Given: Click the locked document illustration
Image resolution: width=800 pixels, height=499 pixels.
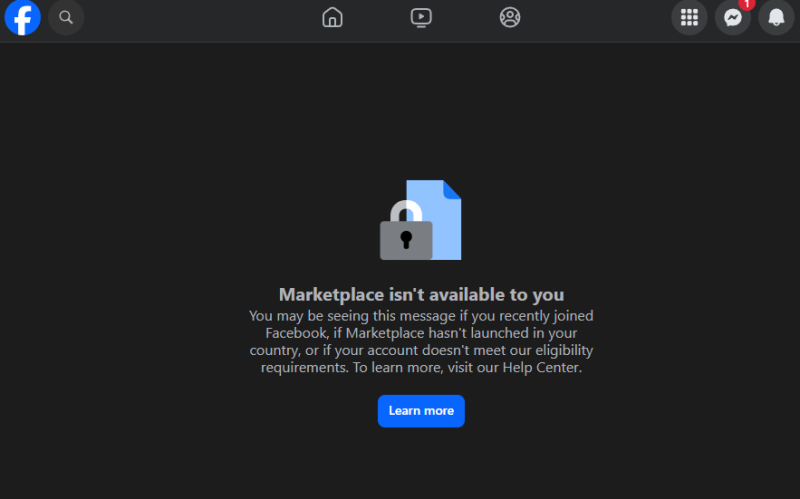Looking at the screenshot, I should coord(420,220).
